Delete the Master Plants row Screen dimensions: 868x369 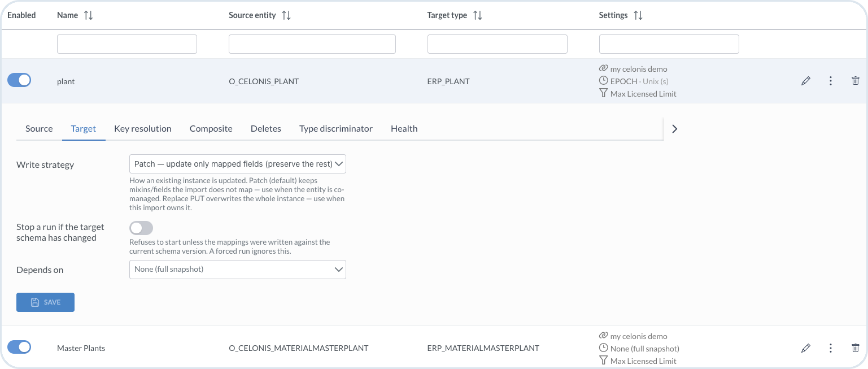856,348
